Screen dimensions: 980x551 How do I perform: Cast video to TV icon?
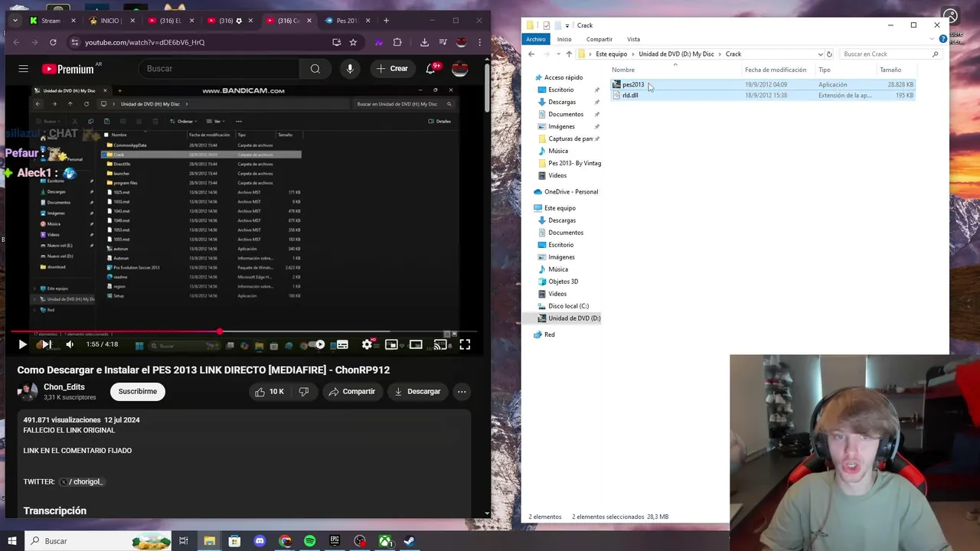pyautogui.click(x=440, y=344)
